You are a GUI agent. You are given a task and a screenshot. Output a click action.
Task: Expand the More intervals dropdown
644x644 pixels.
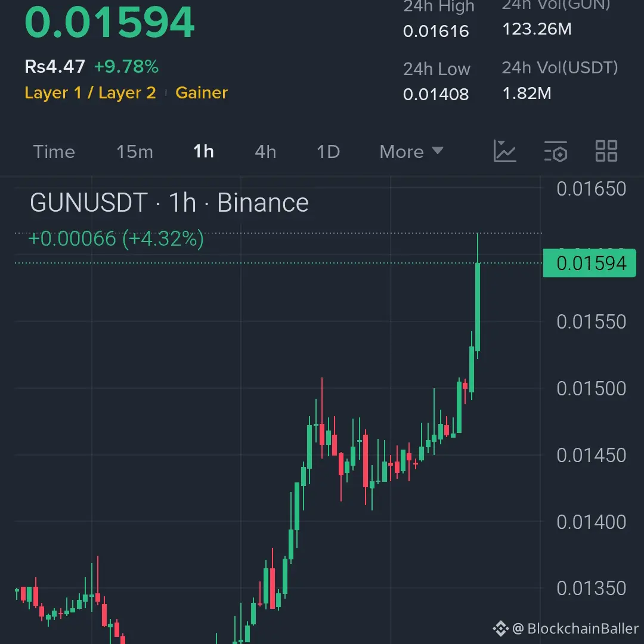coord(411,152)
